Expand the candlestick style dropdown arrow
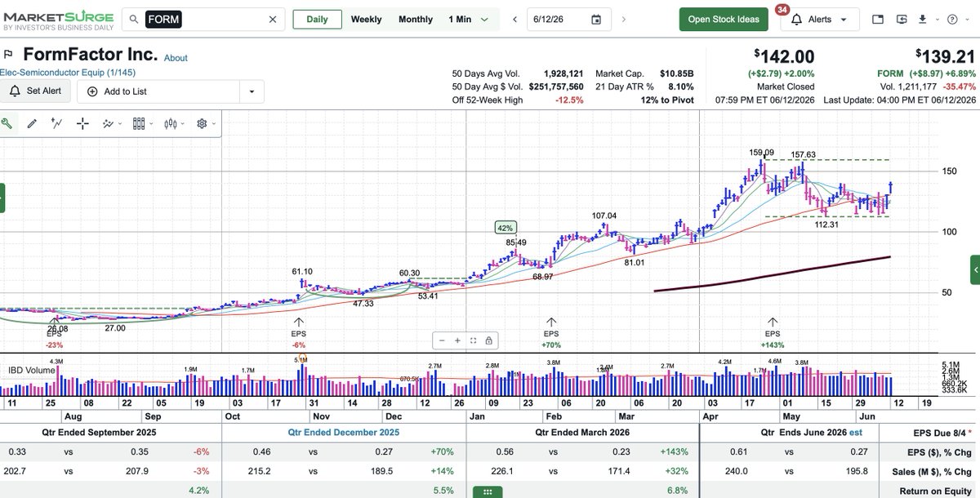The width and height of the screenshot is (980, 498). click(183, 125)
